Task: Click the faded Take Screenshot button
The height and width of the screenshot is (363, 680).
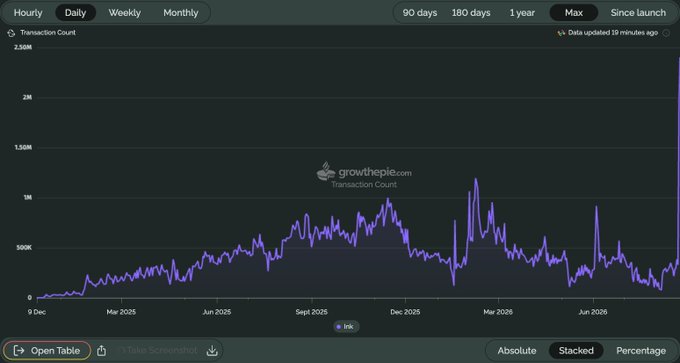Action: (x=158, y=350)
